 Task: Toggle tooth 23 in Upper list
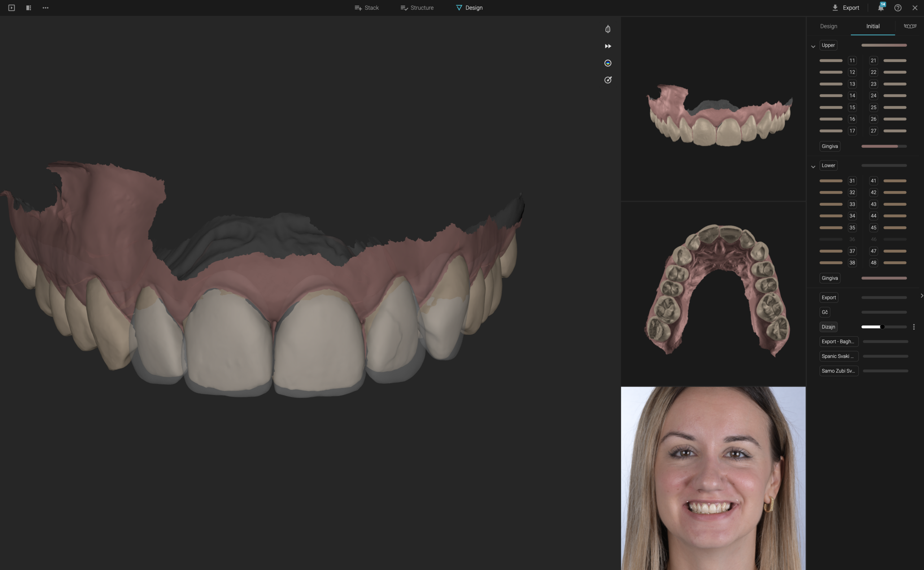click(873, 84)
